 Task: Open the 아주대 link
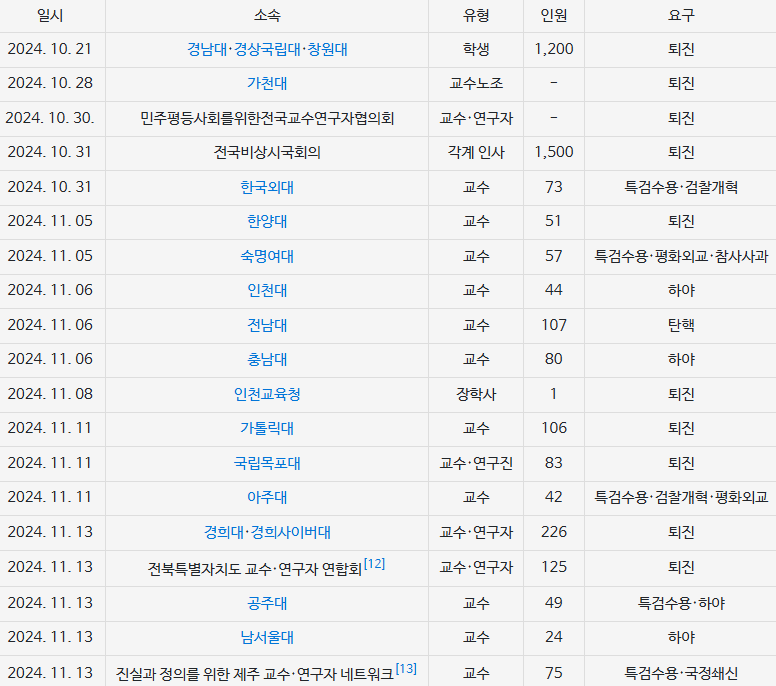267,497
